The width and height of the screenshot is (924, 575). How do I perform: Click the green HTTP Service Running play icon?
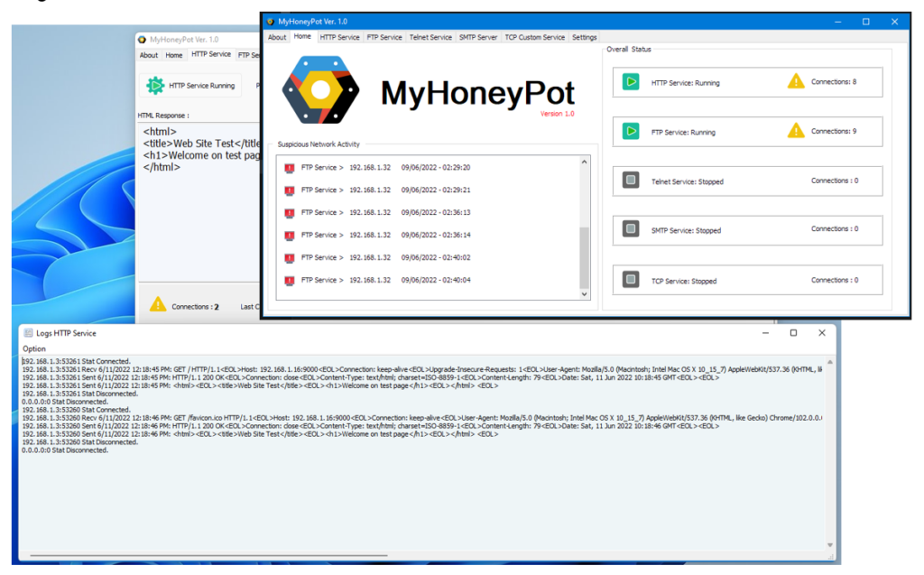point(631,82)
